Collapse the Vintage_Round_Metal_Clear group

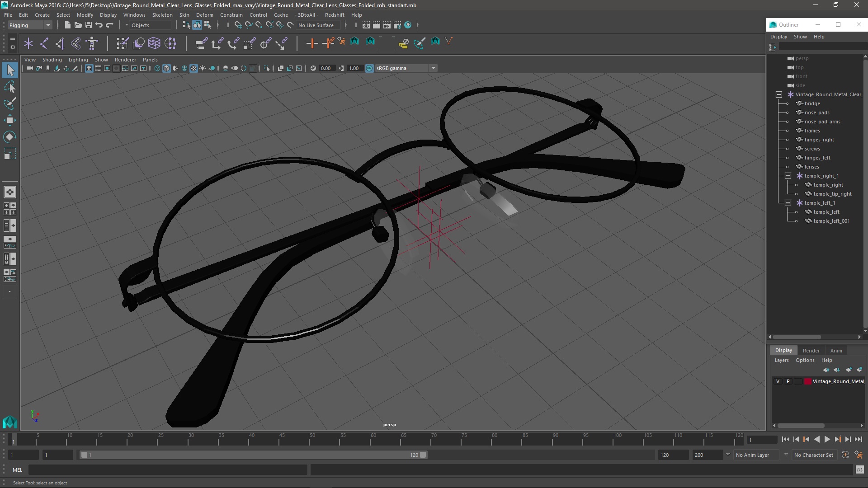tap(779, 94)
